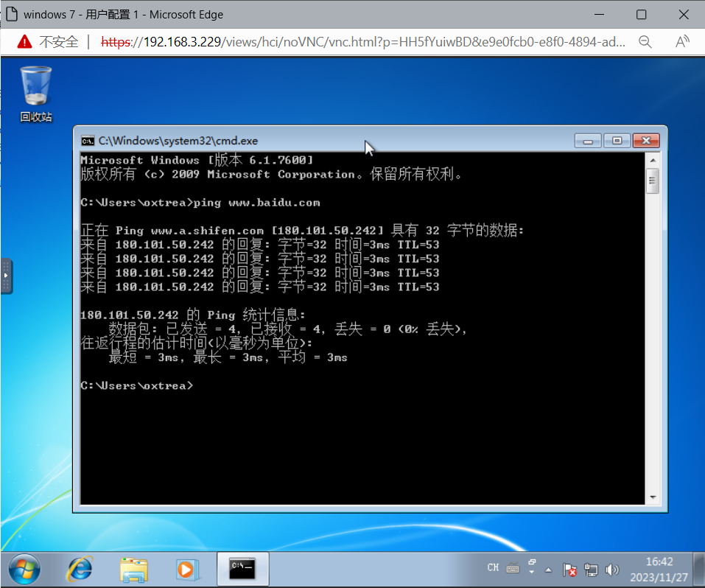Show hidden tray icons arrow
The image size is (705, 588).
(549, 570)
